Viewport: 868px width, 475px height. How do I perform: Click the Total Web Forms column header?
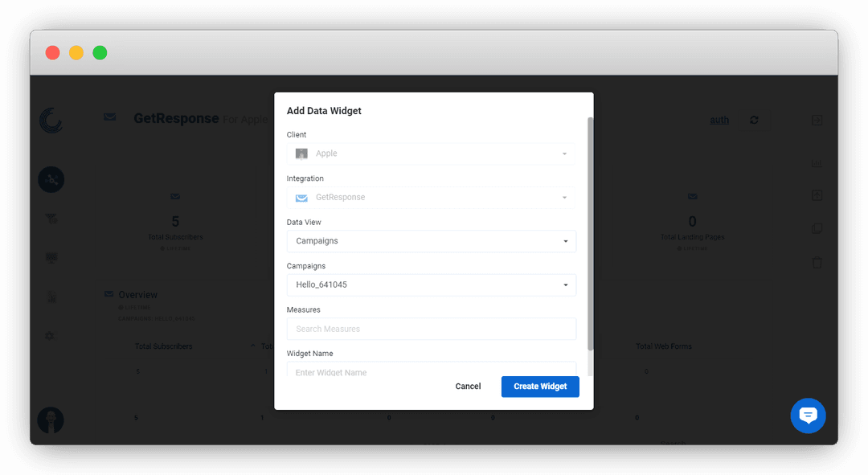coord(663,346)
